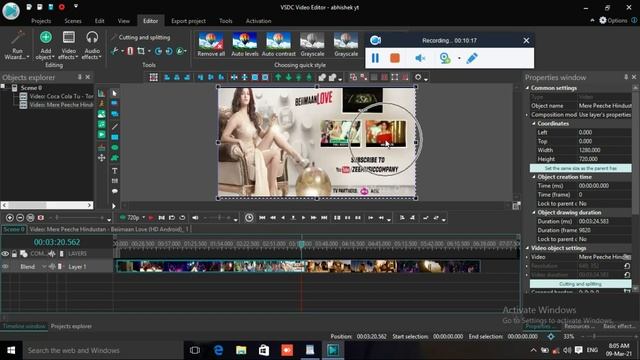This screenshot has width=640, height=360.
Task: Open Video effects menu
Action: pos(69,45)
